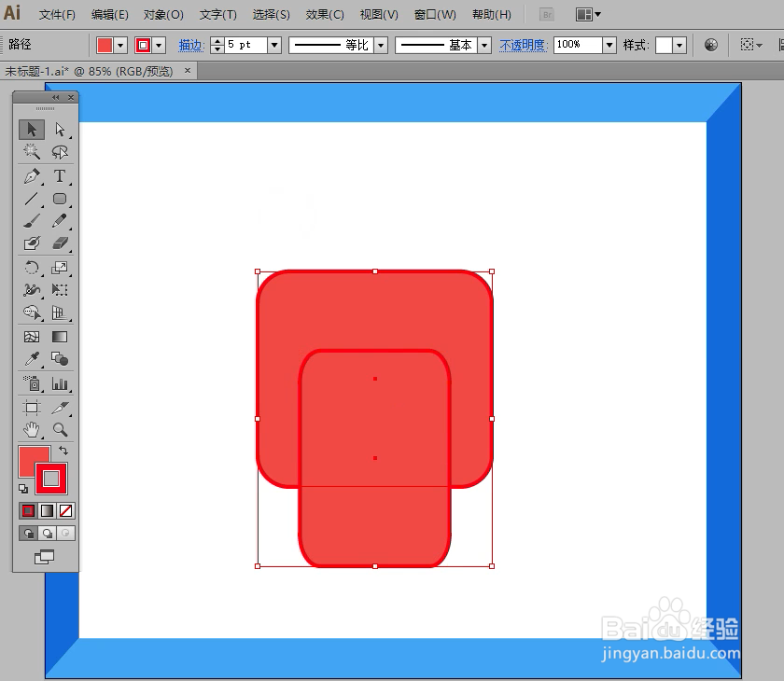Select the Hand tool
This screenshot has width=784, height=681.
(x=32, y=430)
